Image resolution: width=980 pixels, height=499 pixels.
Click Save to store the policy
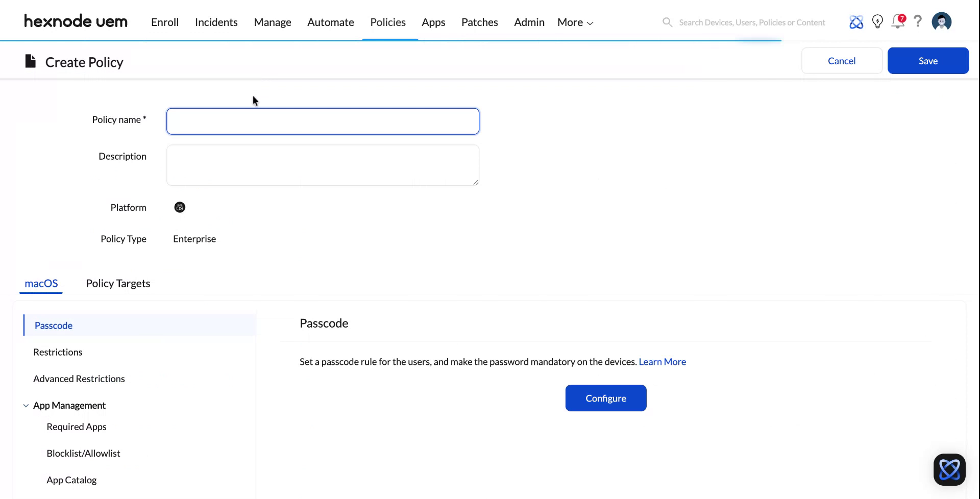tap(927, 61)
